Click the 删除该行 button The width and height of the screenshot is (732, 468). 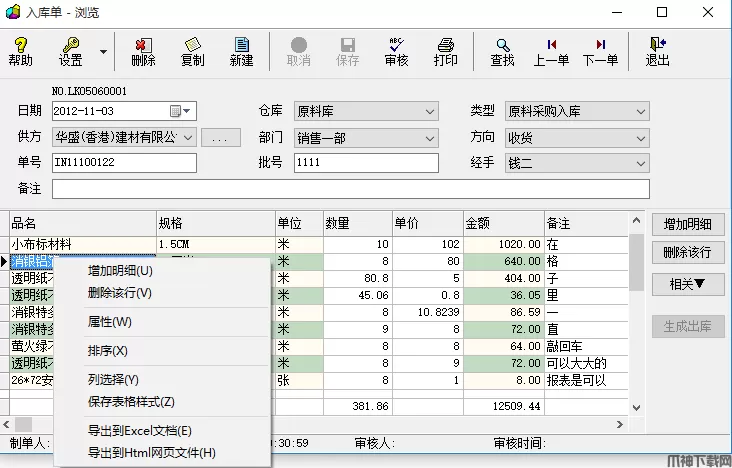[687, 253]
